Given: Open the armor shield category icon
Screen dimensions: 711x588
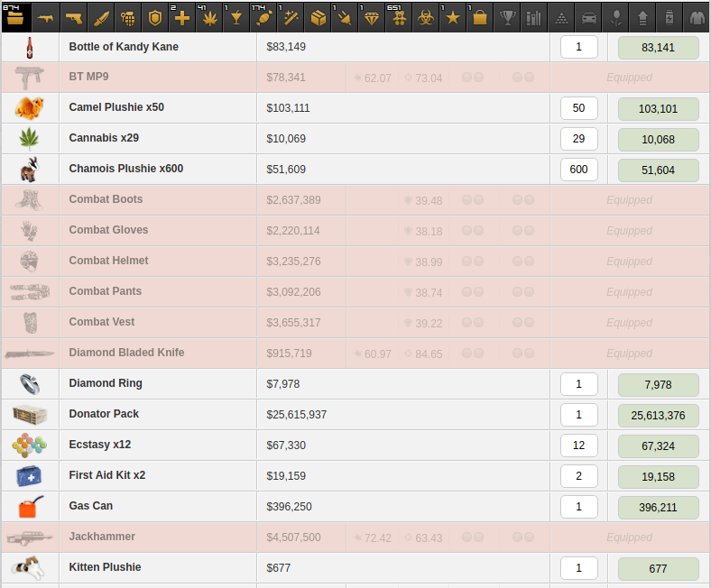Looking at the screenshot, I should click(x=155, y=17).
